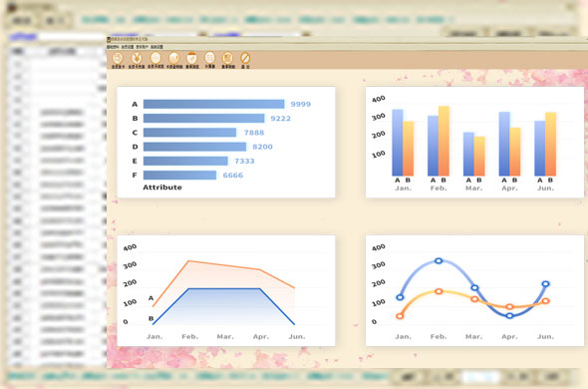Open the card balance details toolbar icon
The height and width of the screenshot is (389, 588).
[x=173, y=59]
